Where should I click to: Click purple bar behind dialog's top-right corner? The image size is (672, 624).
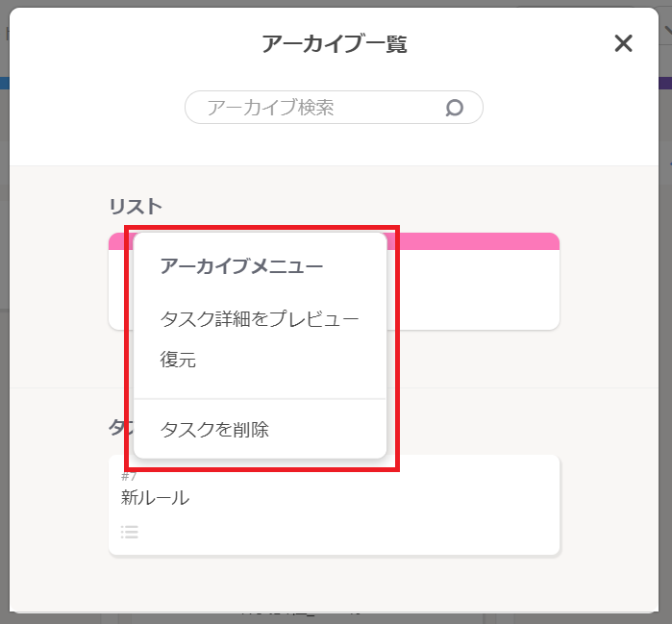[665, 84]
